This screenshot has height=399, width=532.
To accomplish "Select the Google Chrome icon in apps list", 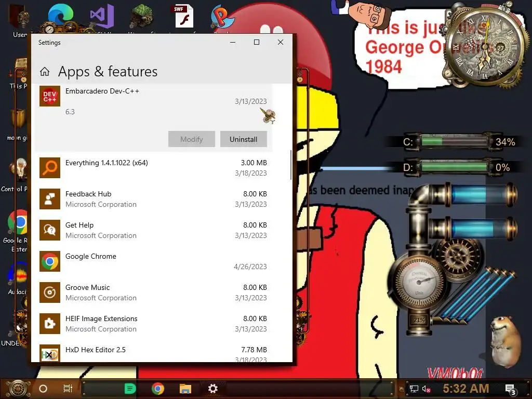I will [x=50, y=261].
